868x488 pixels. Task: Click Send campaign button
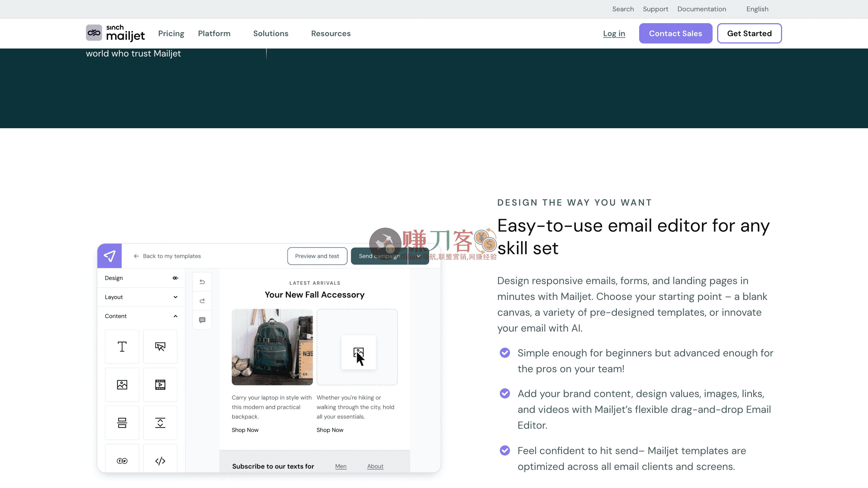click(379, 256)
